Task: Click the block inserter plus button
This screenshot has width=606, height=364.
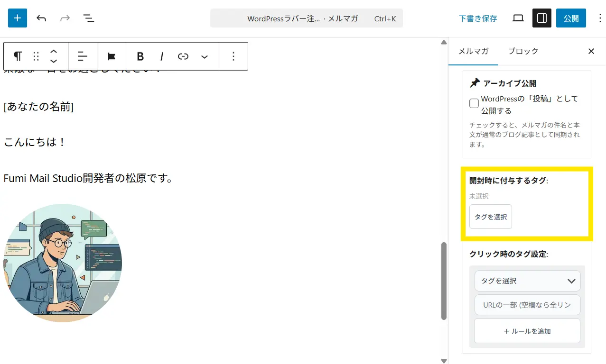Action: click(18, 18)
